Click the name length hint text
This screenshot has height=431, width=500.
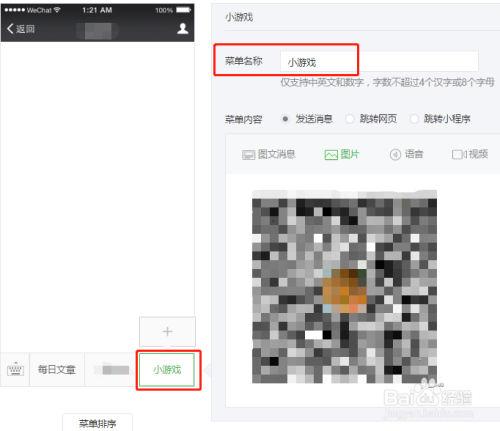tap(387, 82)
